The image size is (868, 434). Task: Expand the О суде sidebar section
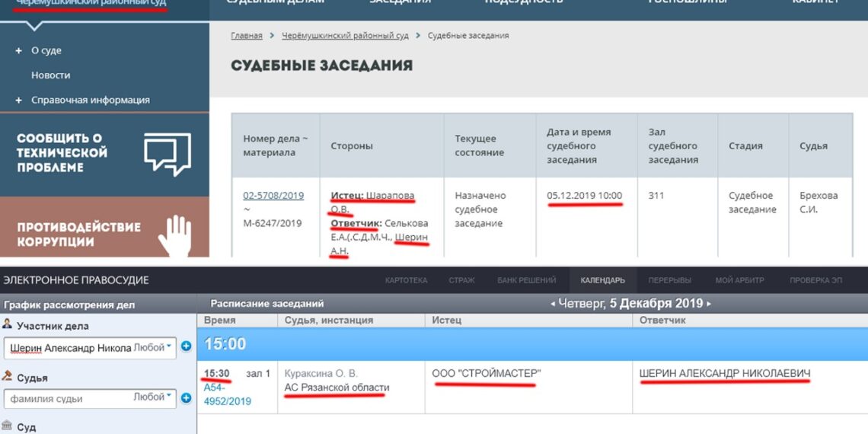click(18, 51)
